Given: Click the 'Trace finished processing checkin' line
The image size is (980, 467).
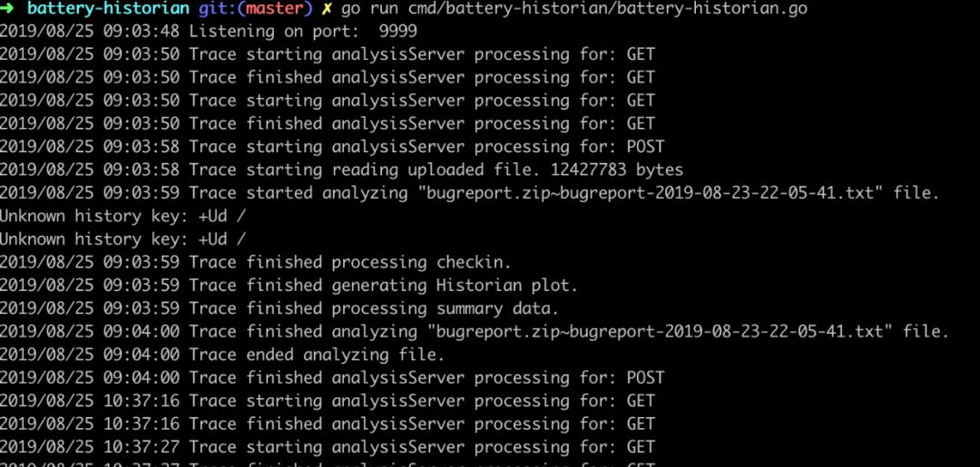Looking at the screenshot, I should coord(256,262).
